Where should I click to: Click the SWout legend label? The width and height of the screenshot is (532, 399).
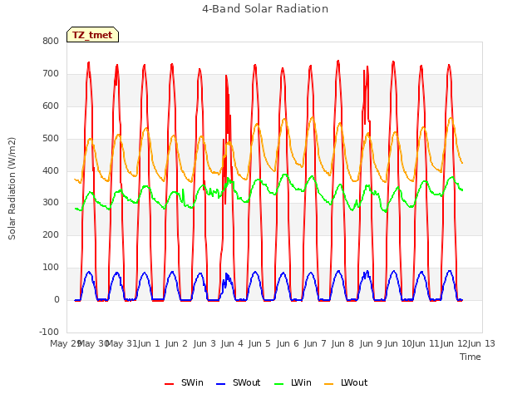(246, 382)
